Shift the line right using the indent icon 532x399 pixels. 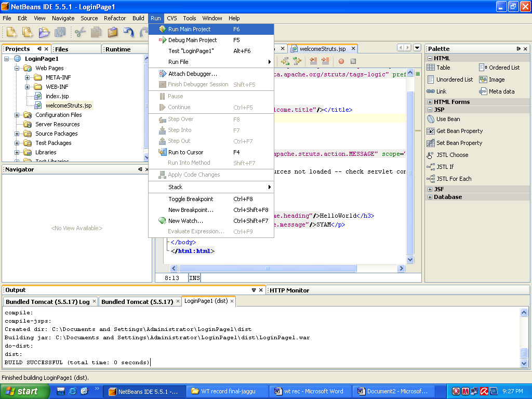[x=325, y=61]
